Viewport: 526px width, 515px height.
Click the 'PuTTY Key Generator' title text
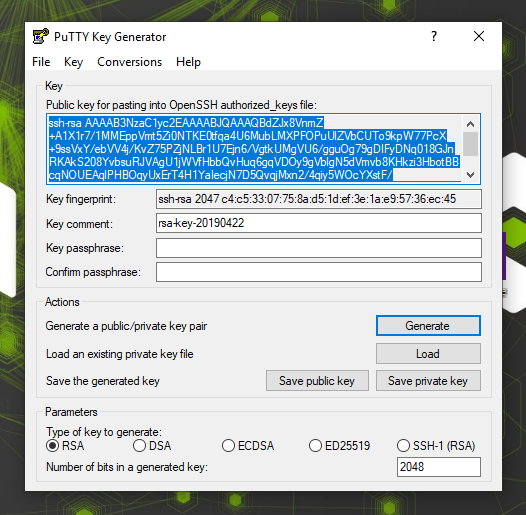pyautogui.click(x=110, y=37)
